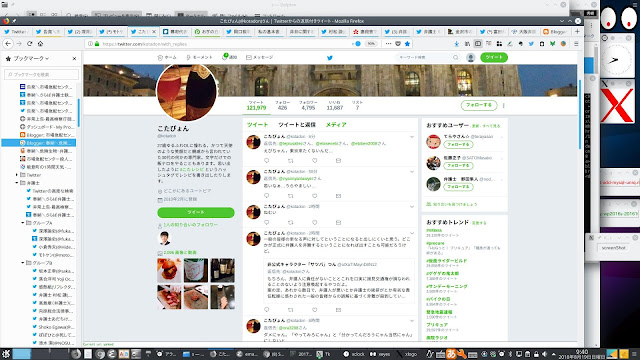Open the Firefox library icon
Image resolution: width=640 pixels, height=360 pixels.
pos(467,44)
